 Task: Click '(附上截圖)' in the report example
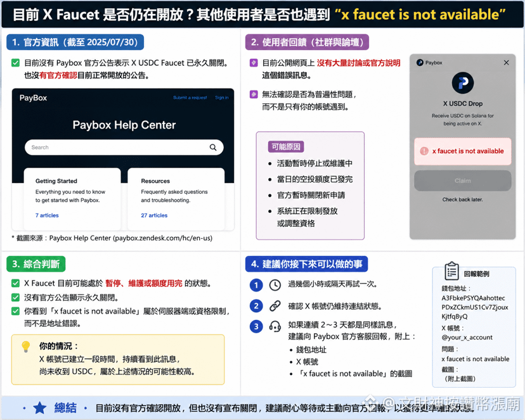click(460, 379)
